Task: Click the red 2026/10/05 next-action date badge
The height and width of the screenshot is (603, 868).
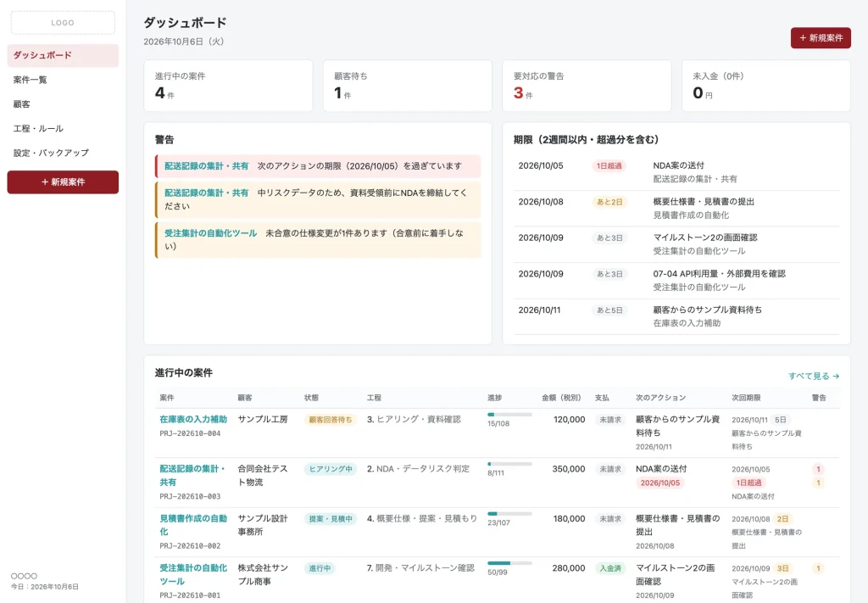Action: 660,483
